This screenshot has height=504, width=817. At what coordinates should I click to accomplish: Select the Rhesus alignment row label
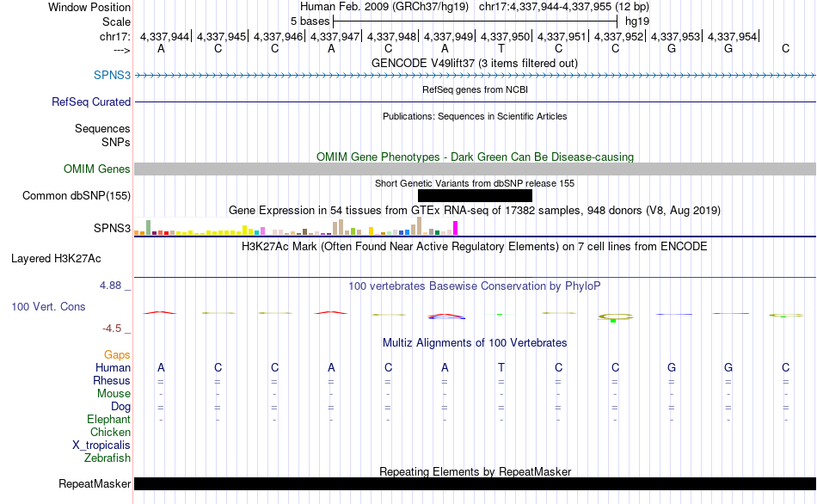pos(112,381)
